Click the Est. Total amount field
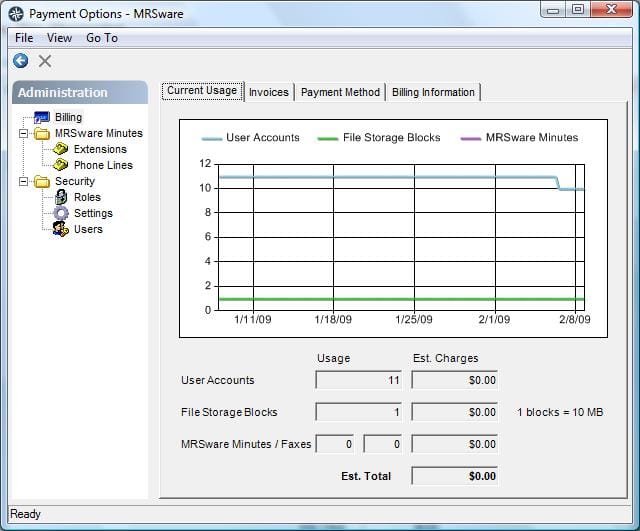 [455, 476]
